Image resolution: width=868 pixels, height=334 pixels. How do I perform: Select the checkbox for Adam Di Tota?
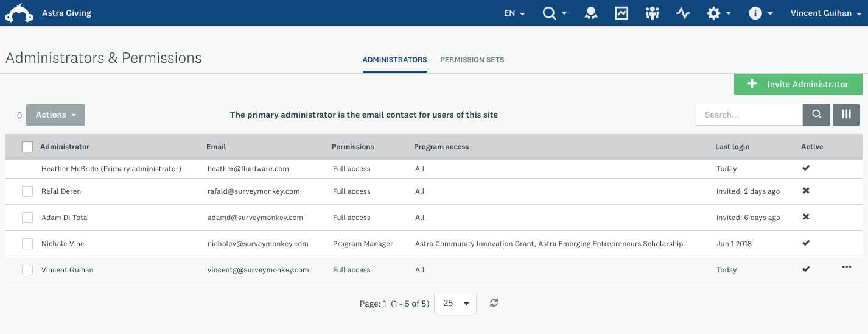[x=27, y=218]
